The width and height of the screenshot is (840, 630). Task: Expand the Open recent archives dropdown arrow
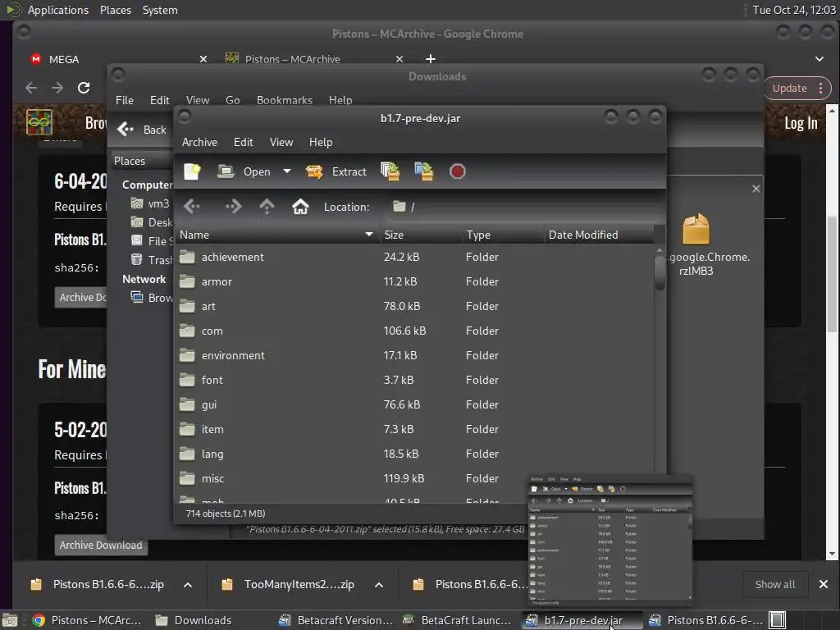point(287,171)
